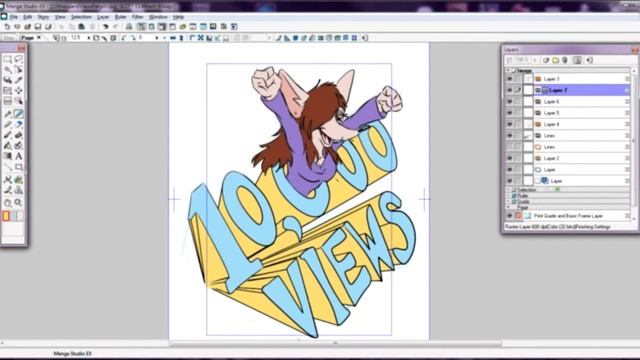This screenshot has width=640, height=360.
Task: Hide Layer 3 with its eye icon
Action: pyautogui.click(x=509, y=79)
